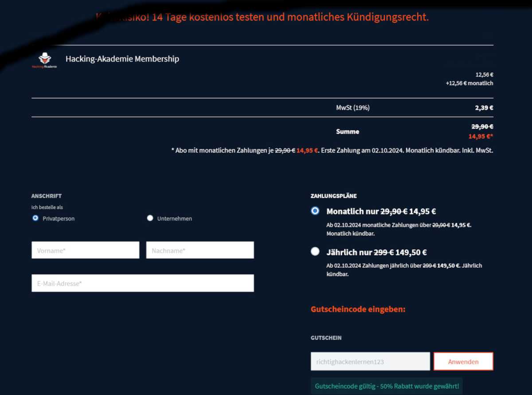Image resolution: width=532 pixels, height=395 pixels.
Task: Click the ANSCHRIFT section heading
Action: coord(47,196)
